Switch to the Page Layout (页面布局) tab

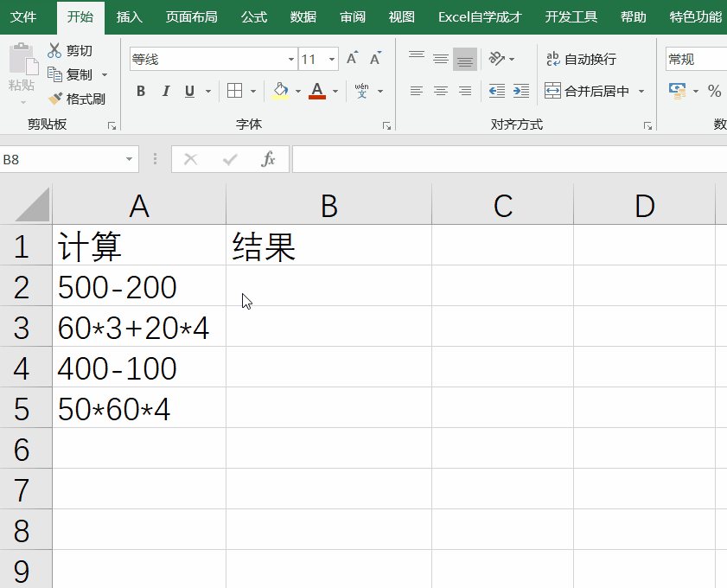[192, 17]
